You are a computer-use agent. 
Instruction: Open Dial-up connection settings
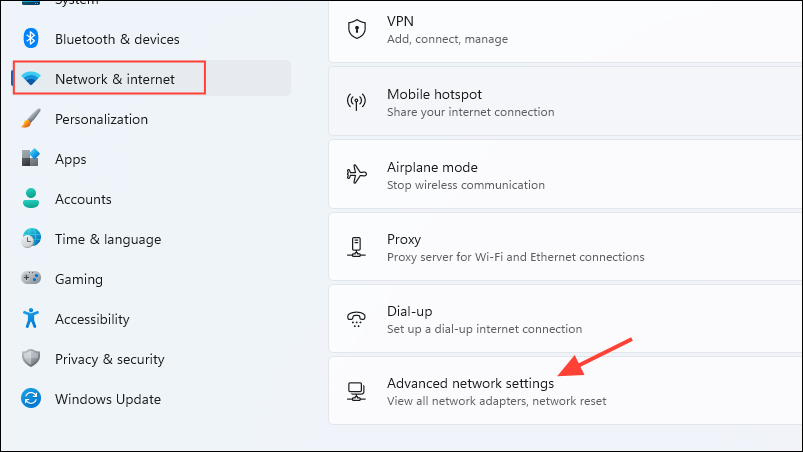click(x=565, y=319)
